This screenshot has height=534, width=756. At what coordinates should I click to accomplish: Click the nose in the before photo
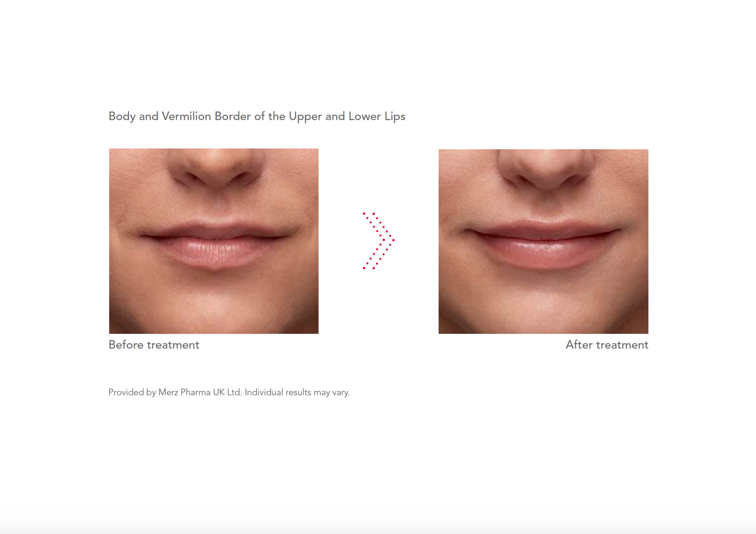(x=216, y=169)
